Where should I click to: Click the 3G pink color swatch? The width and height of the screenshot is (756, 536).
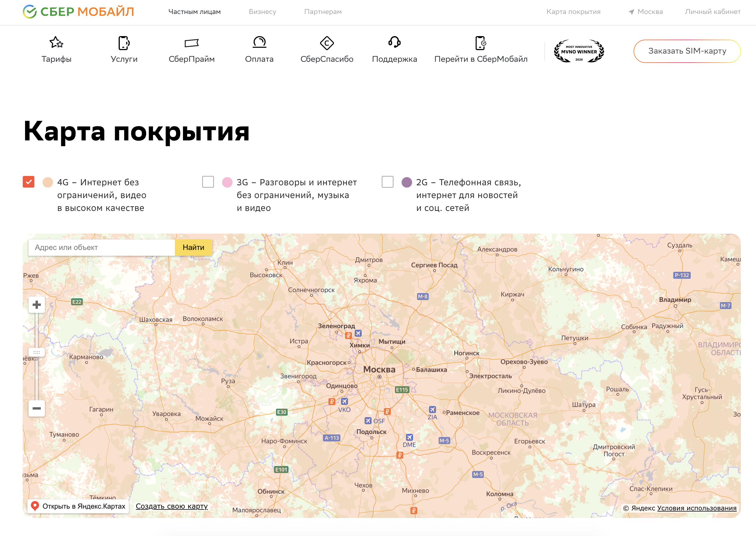[x=227, y=182]
